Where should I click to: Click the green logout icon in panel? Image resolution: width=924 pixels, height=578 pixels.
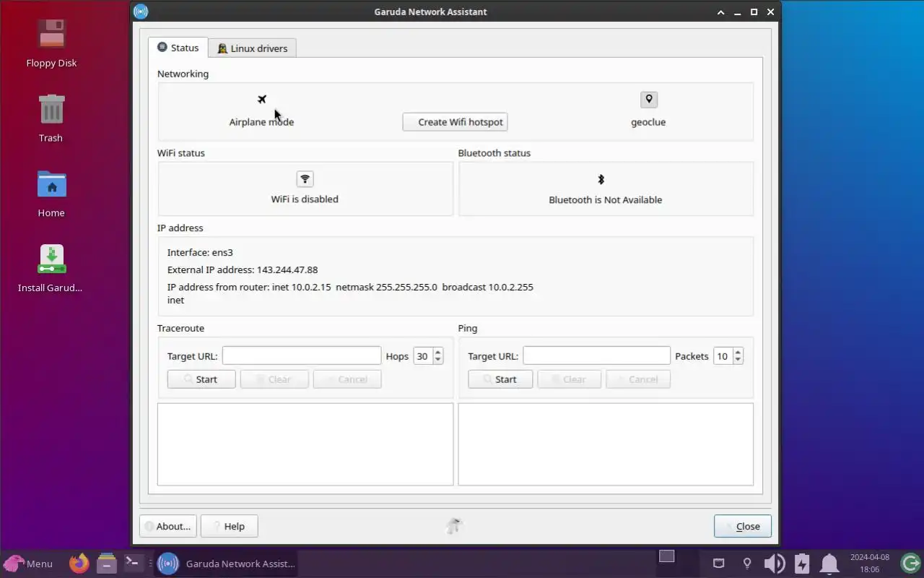click(910, 564)
